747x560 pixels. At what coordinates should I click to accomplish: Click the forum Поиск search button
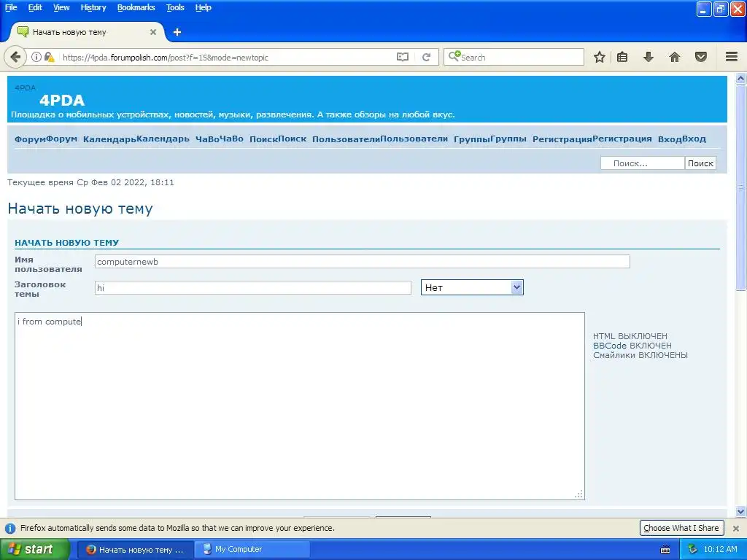[700, 163]
